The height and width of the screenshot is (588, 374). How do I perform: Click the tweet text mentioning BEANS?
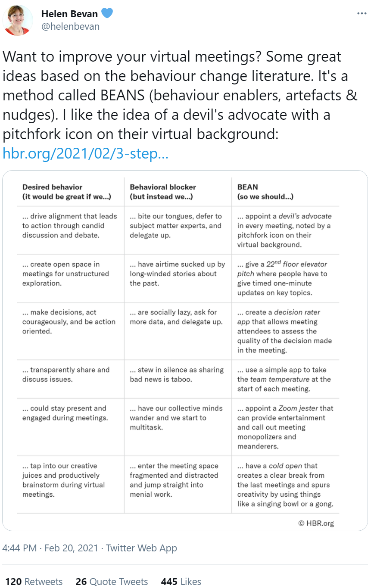(x=180, y=95)
